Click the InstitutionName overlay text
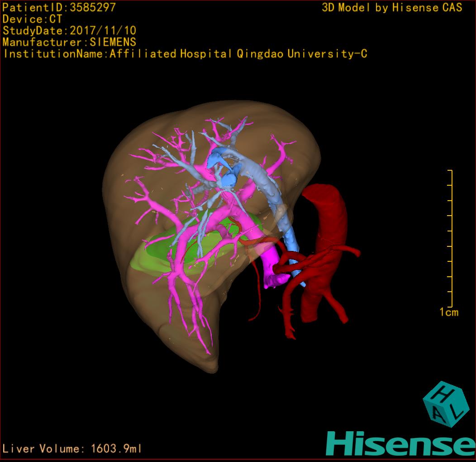The image size is (476, 462). click(x=185, y=54)
